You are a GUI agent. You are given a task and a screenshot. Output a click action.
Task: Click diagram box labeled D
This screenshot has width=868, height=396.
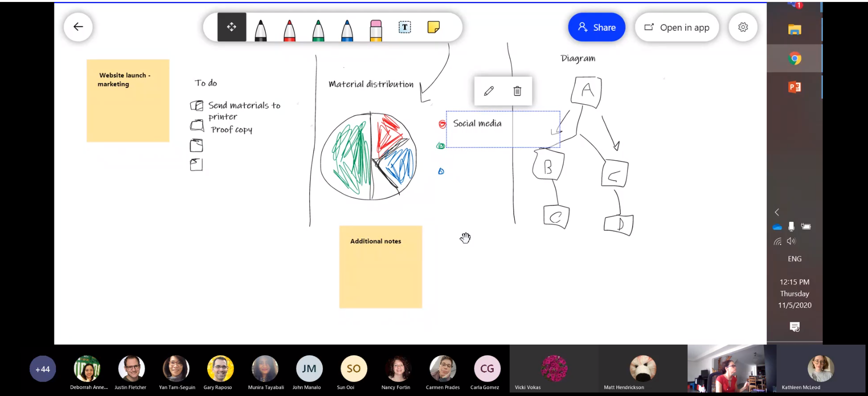(619, 225)
